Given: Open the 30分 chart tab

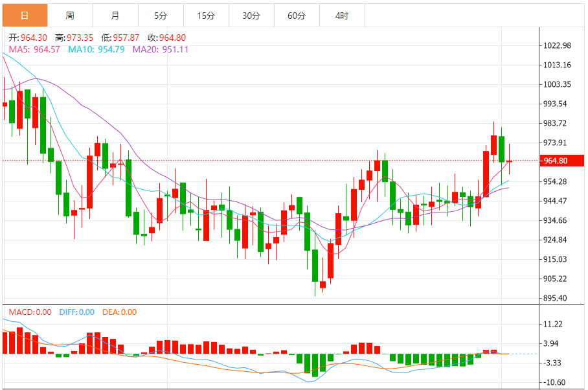Looking at the screenshot, I should pos(252,16).
